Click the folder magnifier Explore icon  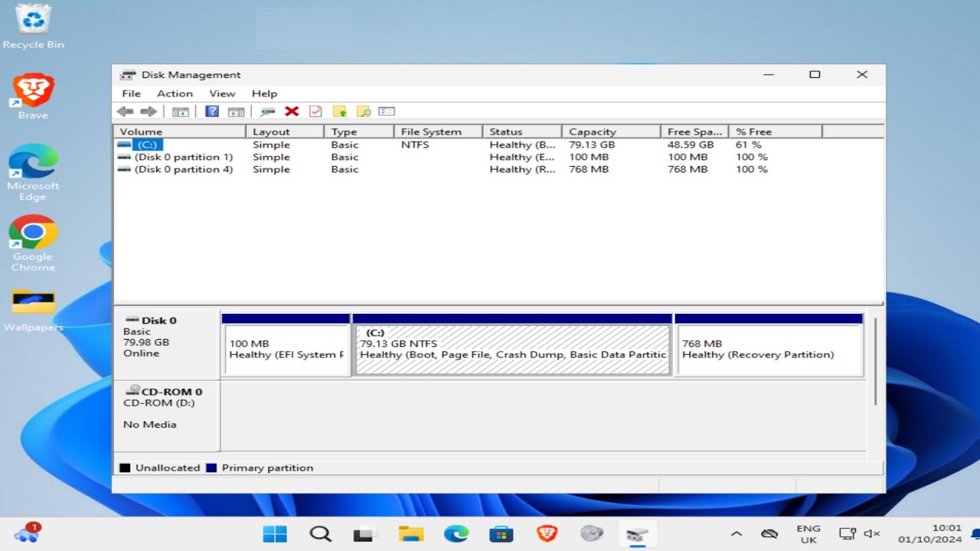click(364, 112)
